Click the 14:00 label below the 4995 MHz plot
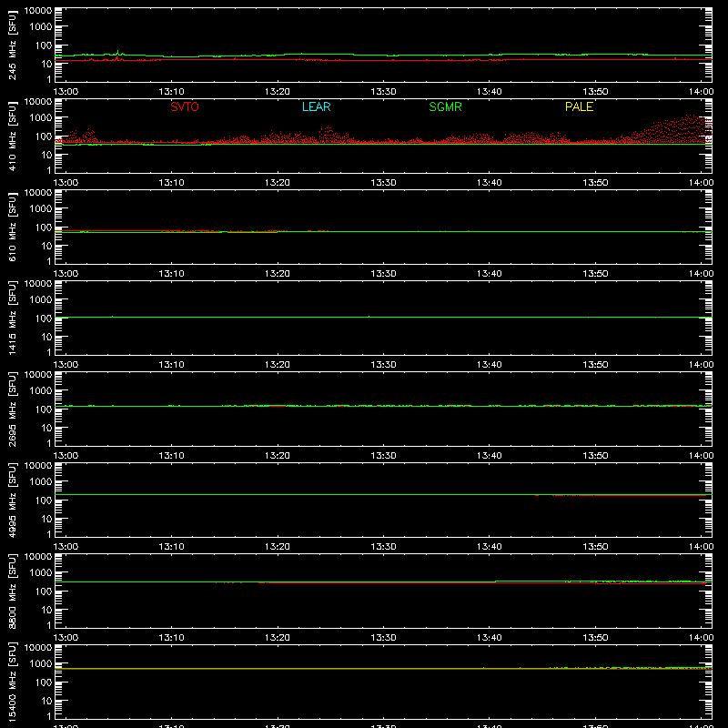The width and height of the screenshot is (728, 728). [x=701, y=547]
